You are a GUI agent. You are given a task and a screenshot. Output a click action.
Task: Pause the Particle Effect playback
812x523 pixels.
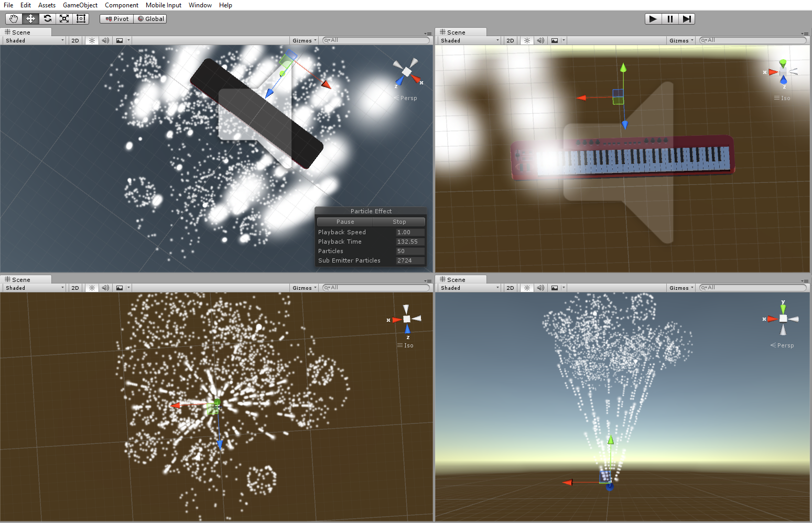coord(345,222)
